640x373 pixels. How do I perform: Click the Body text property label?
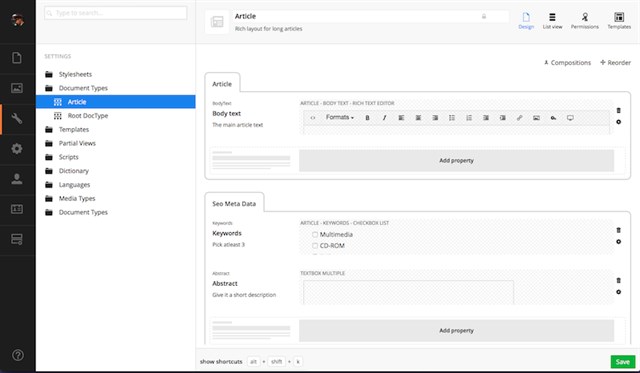tap(227, 113)
